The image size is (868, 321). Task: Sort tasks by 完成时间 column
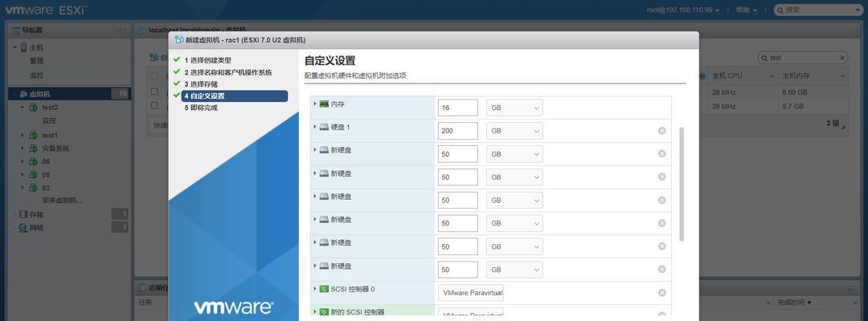tap(794, 303)
